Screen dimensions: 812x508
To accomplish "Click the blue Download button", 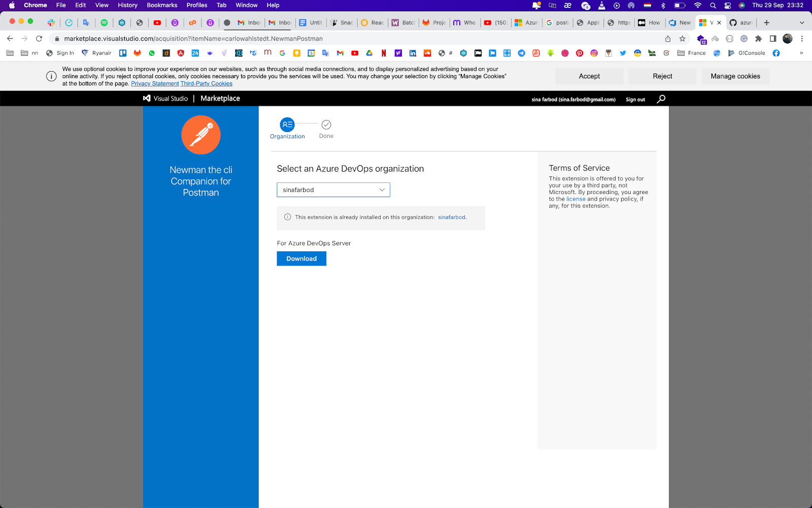I will [x=301, y=259].
